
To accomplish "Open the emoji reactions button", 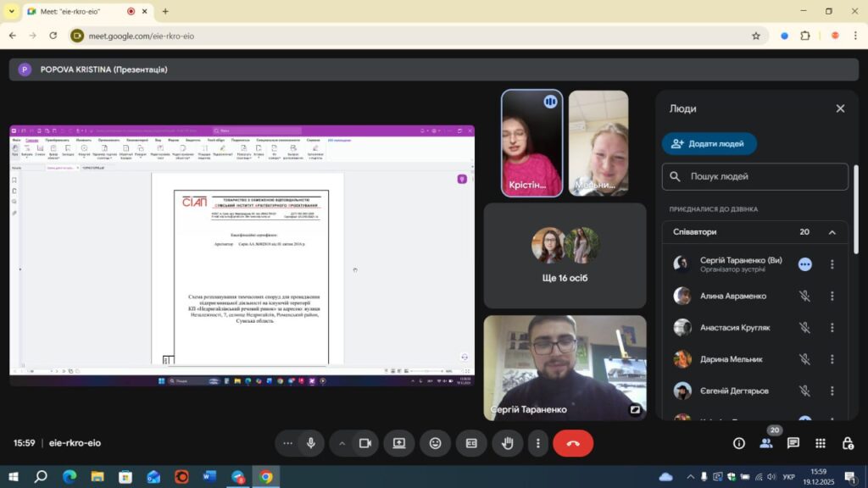I will pos(436,443).
